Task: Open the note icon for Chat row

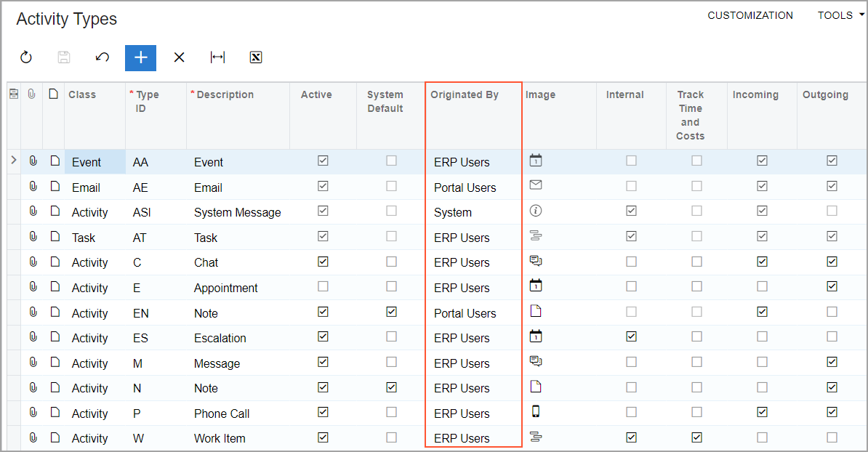Action: [54, 262]
